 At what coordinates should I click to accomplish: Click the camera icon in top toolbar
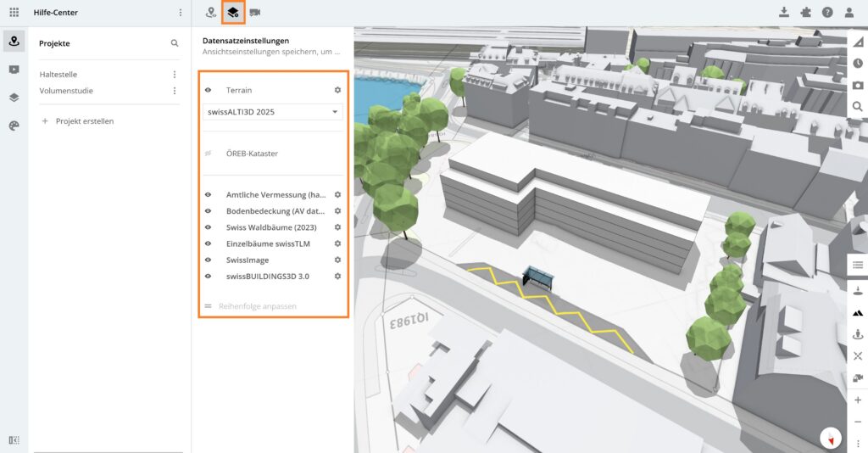[255, 13]
